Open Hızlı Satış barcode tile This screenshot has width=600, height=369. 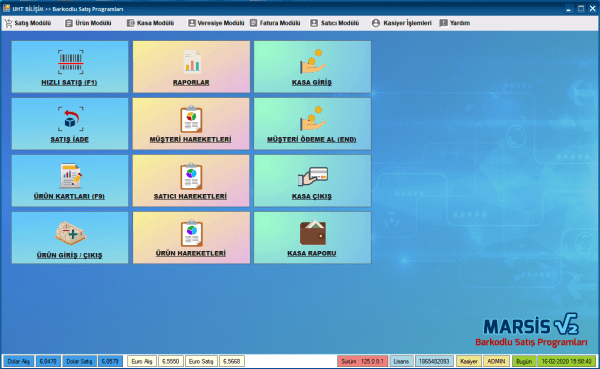pos(70,67)
